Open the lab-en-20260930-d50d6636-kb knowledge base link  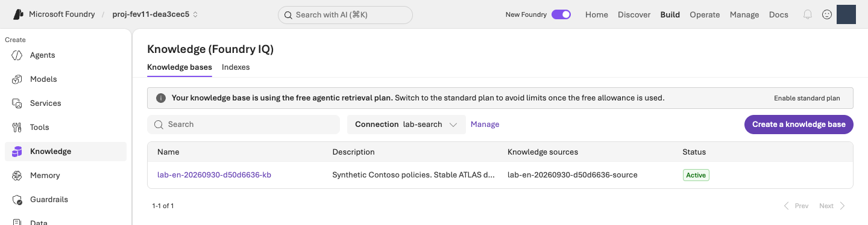[214, 175]
